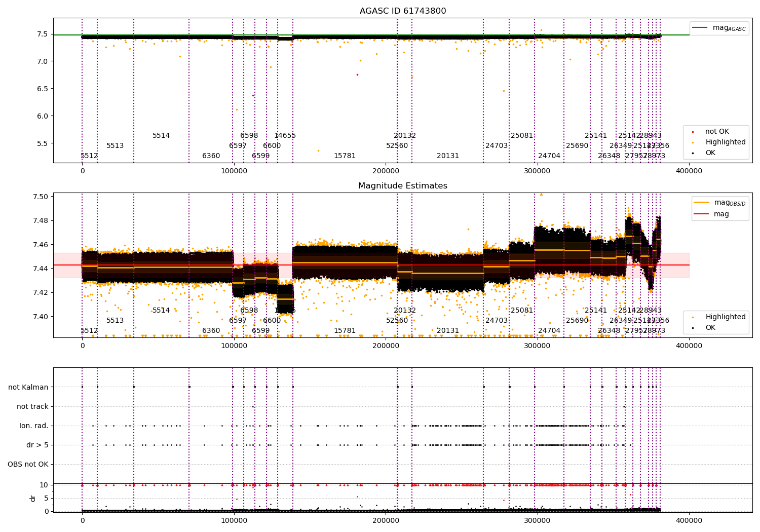Click OBSID 6360 in Magnitude Estimates plot
The width and height of the screenshot is (760, 532).
pos(211,330)
